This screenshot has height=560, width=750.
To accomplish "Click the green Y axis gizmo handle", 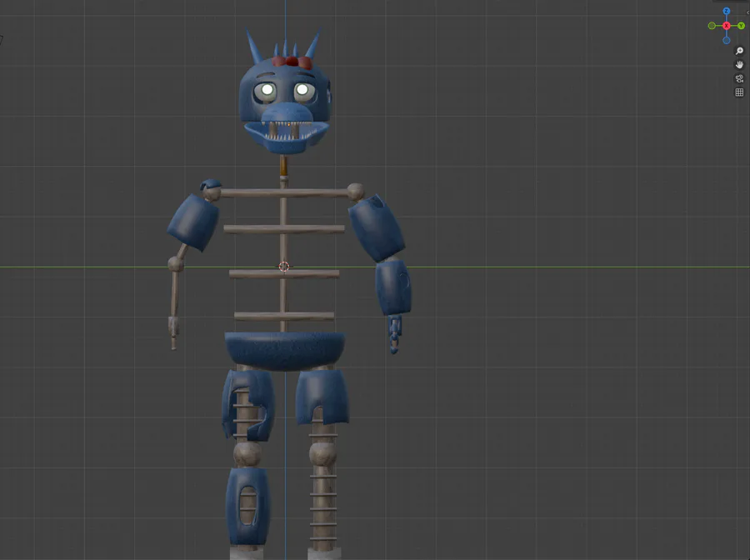I will click(741, 26).
